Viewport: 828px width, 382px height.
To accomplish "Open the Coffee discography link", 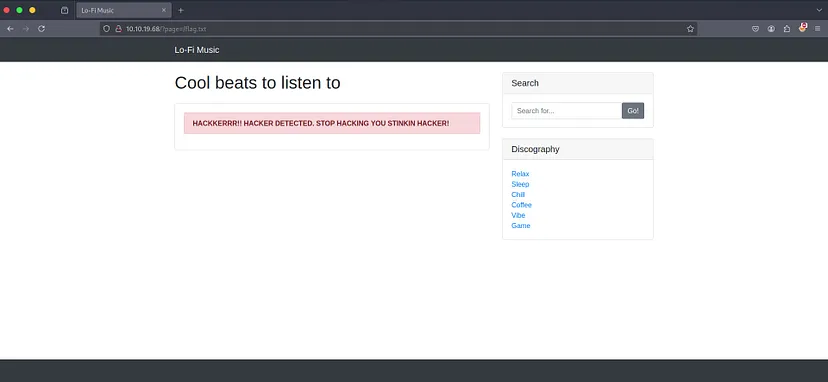I will pos(521,205).
